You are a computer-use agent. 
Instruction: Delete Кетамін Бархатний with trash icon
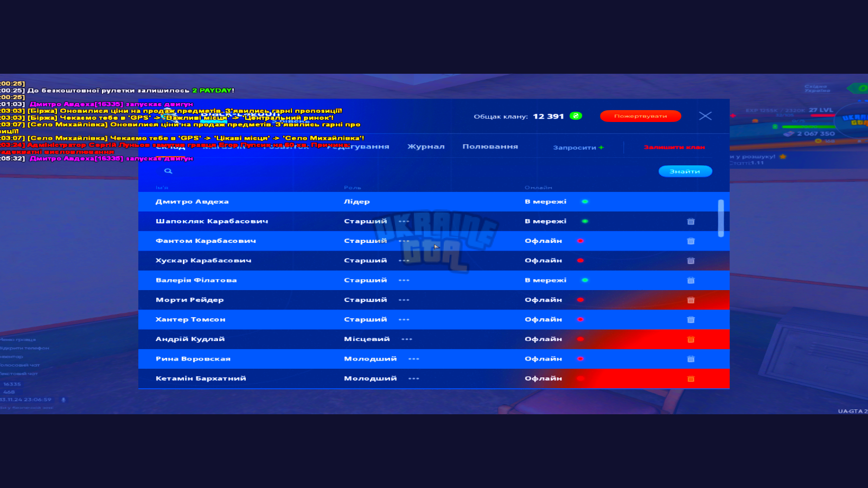pyautogui.click(x=691, y=378)
